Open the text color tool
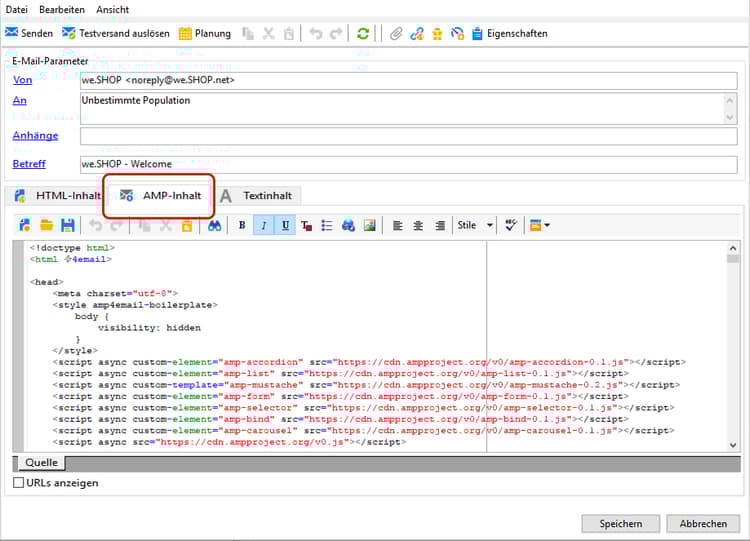 (x=307, y=225)
